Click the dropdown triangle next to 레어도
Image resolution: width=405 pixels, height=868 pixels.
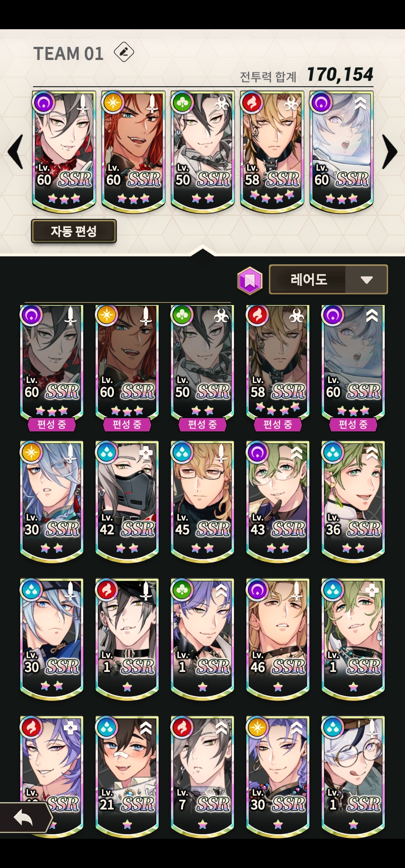[366, 280]
